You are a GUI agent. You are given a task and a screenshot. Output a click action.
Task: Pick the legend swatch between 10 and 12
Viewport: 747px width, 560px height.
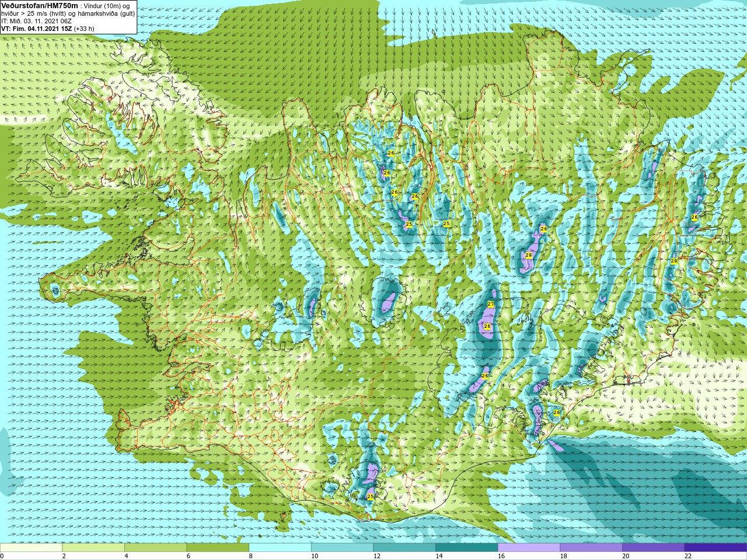pyautogui.click(x=342, y=548)
